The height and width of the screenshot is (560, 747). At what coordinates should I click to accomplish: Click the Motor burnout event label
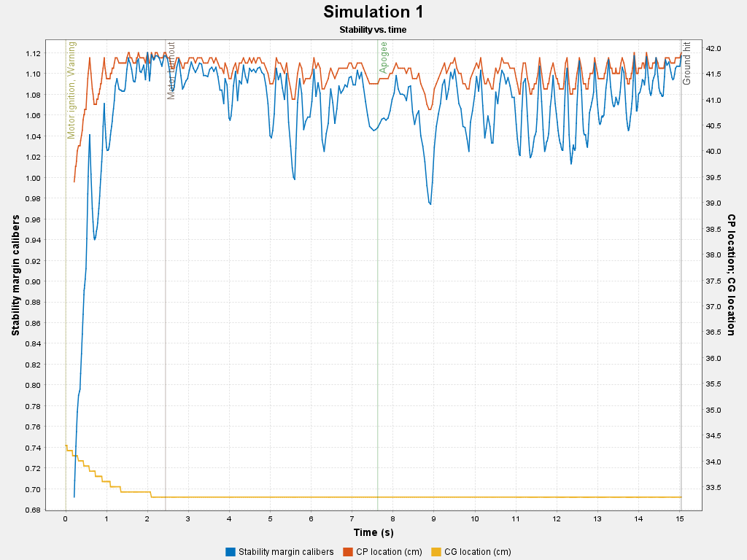tap(171, 70)
